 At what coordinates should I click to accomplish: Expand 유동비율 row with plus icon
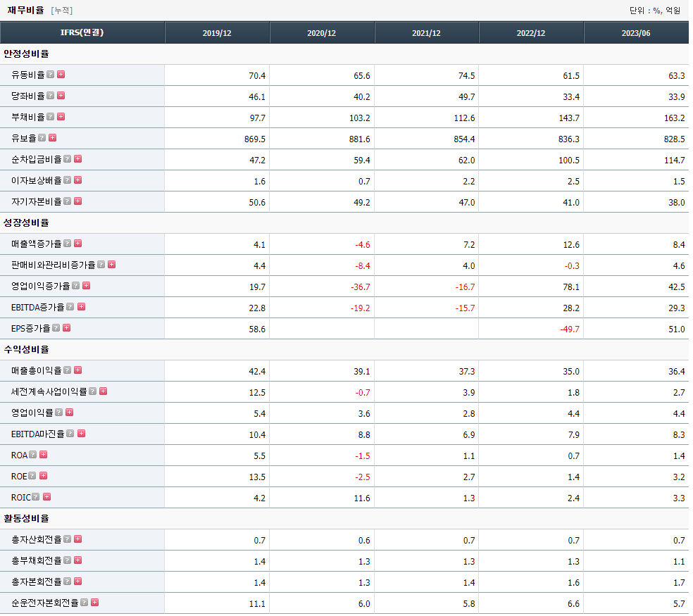click(x=61, y=74)
